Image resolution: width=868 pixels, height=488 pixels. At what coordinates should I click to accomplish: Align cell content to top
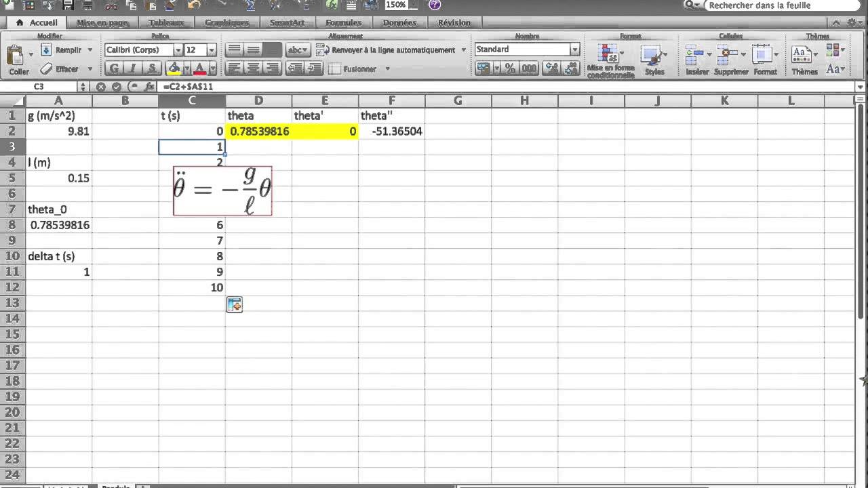[x=234, y=49]
